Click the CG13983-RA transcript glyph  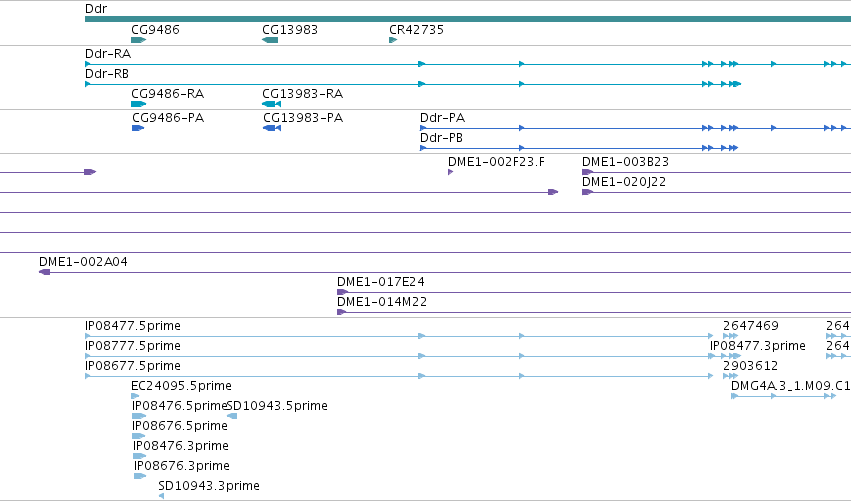(x=271, y=104)
